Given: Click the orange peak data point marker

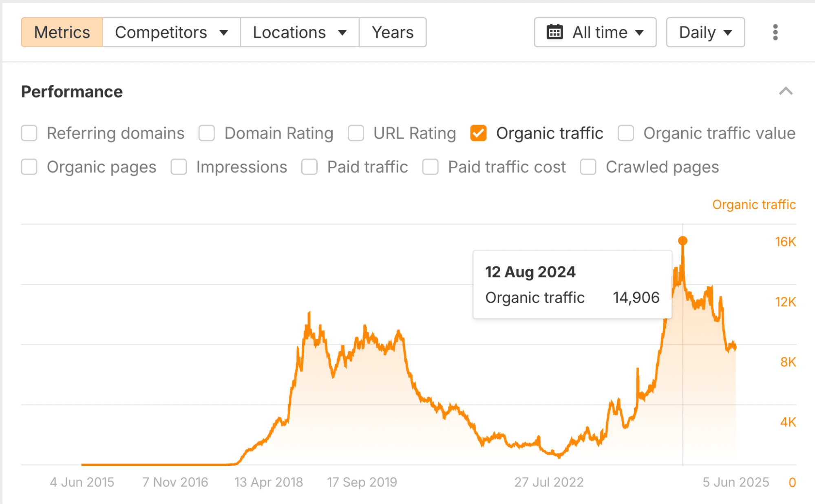Looking at the screenshot, I should pos(683,241).
